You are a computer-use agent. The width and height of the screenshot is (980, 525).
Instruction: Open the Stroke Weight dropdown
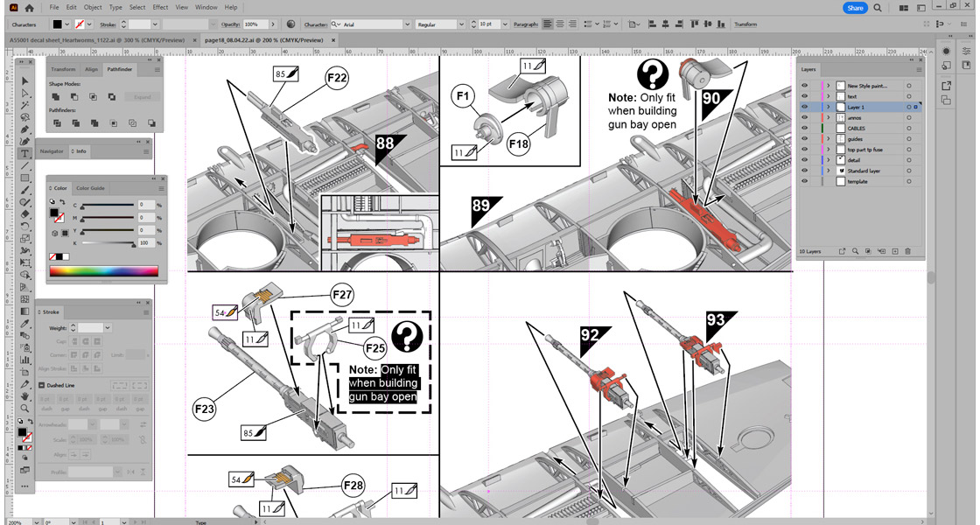108,327
